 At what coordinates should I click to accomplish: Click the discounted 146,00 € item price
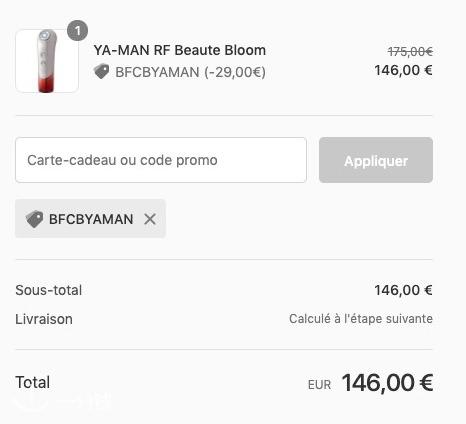[403, 70]
